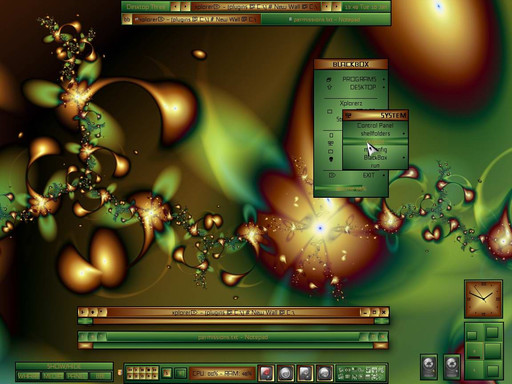Click the xplorer window's horizontal scroll bar
The image size is (512, 384).
(x=233, y=321)
